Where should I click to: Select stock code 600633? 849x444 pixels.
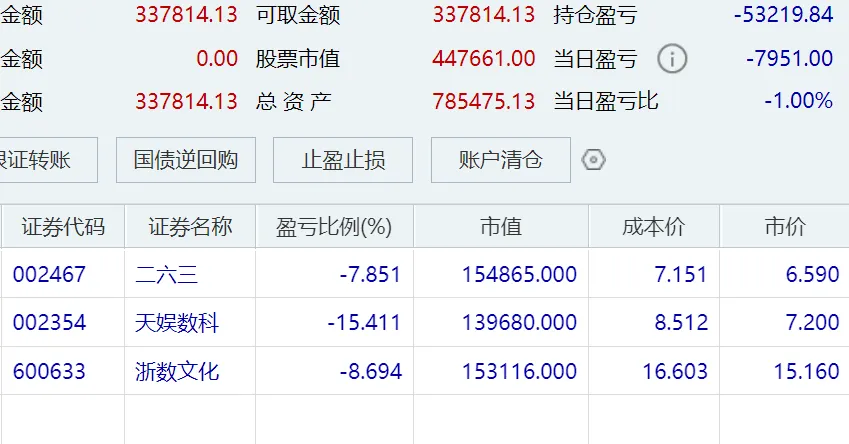49,372
